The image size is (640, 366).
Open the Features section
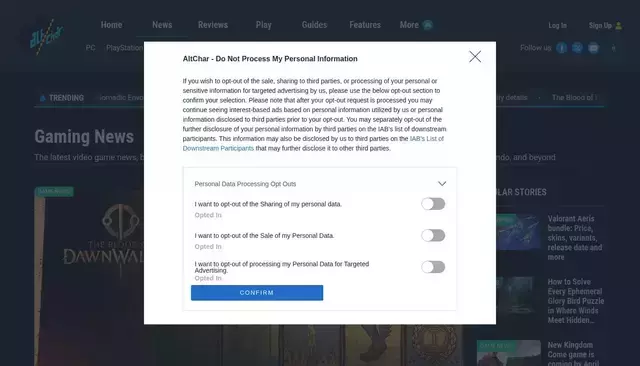tap(365, 25)
